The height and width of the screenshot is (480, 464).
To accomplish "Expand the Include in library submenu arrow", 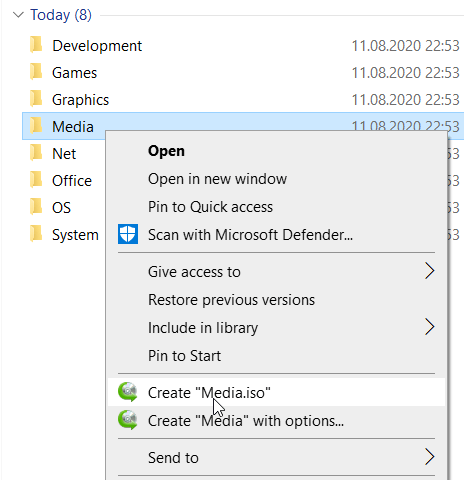I will [430, 327].
